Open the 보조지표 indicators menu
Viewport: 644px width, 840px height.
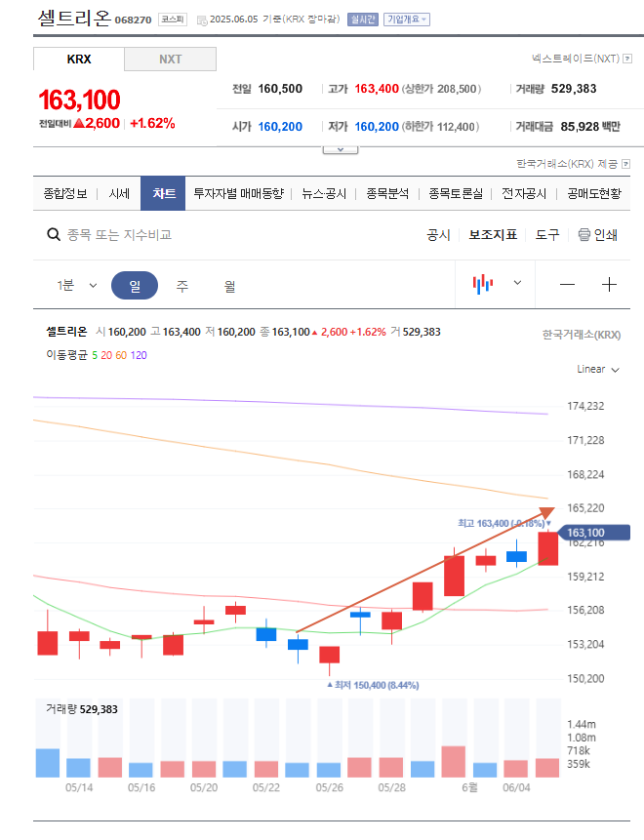click(493, 235)
